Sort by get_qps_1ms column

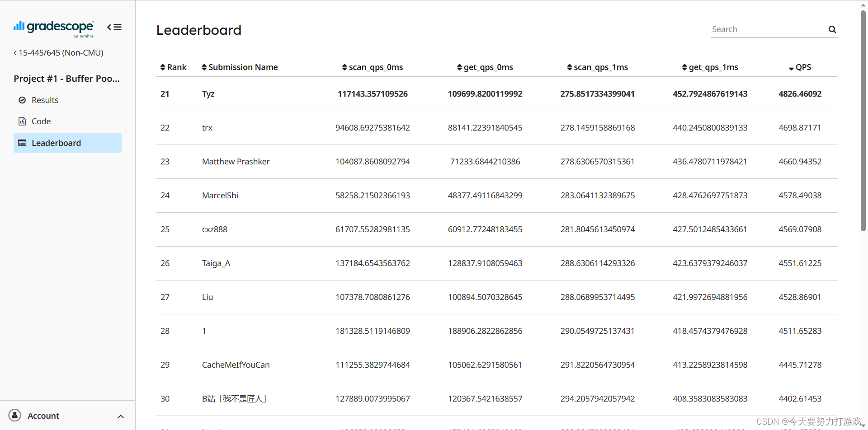(710, 67)
